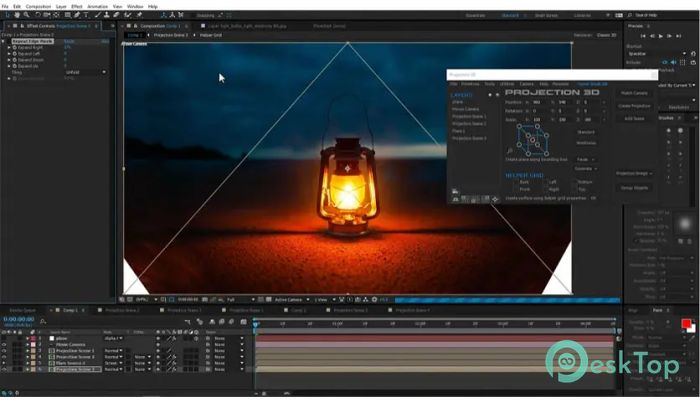Click the crosshair icon in Projection 3D footer
This screenshot has height=400, width=700.
click(x=495, y=199)
